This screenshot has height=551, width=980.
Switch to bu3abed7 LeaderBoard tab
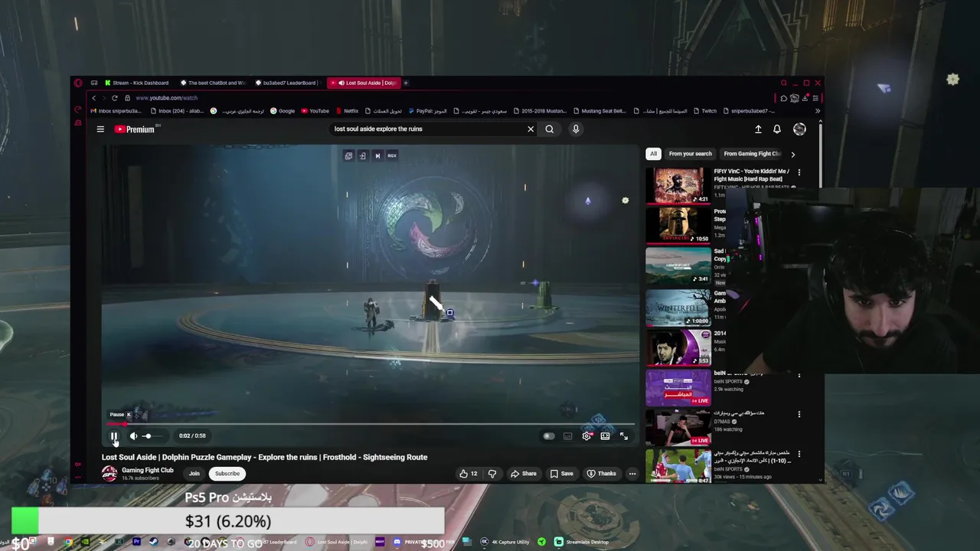pos(288,83)
